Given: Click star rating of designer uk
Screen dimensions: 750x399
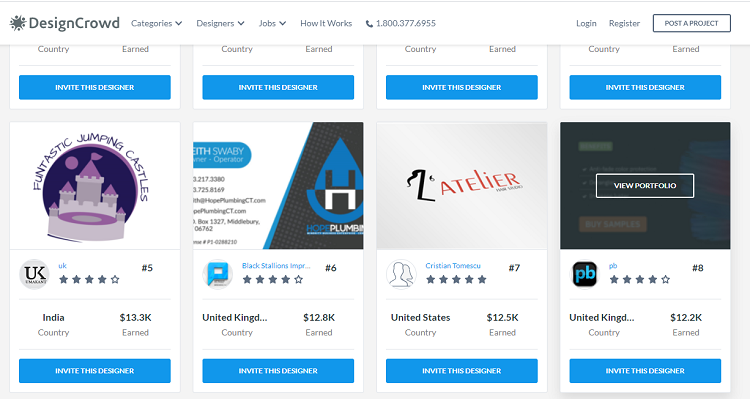Looking at the screenshot, I should click(89, 279).
